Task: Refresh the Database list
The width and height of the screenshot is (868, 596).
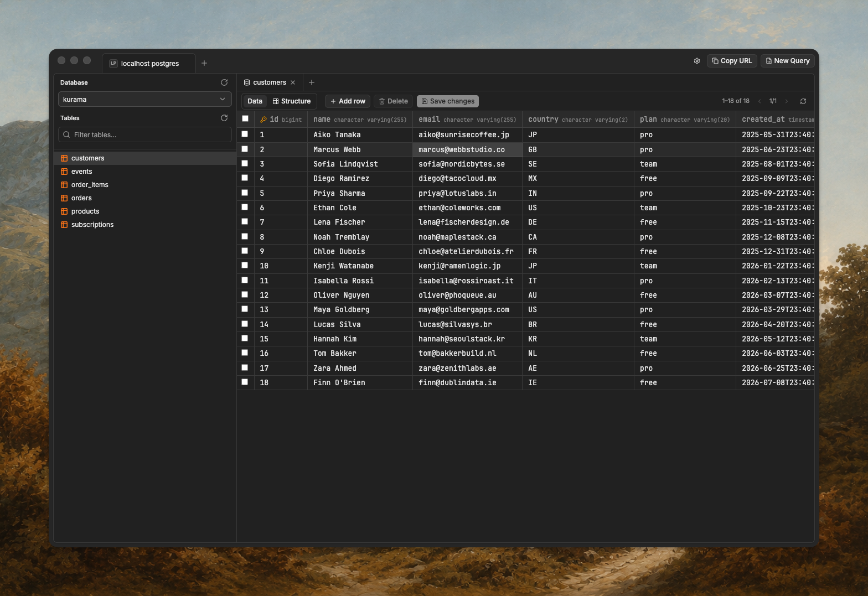Action: pos(224,82)
